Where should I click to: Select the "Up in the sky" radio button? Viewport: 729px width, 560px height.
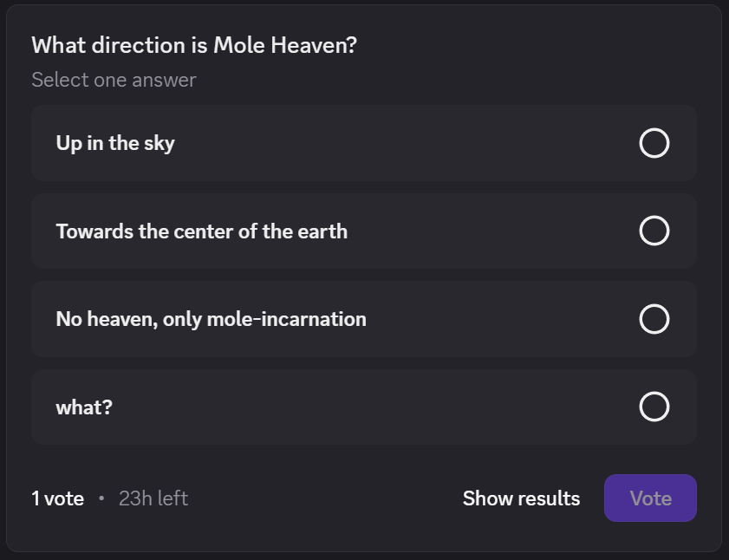point(654,143)
